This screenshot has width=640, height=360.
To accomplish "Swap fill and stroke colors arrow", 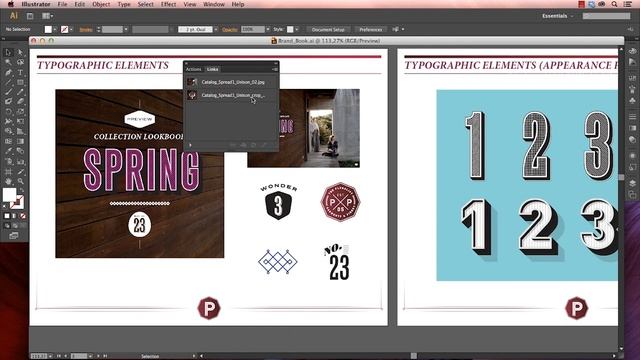I will [22, 189].
